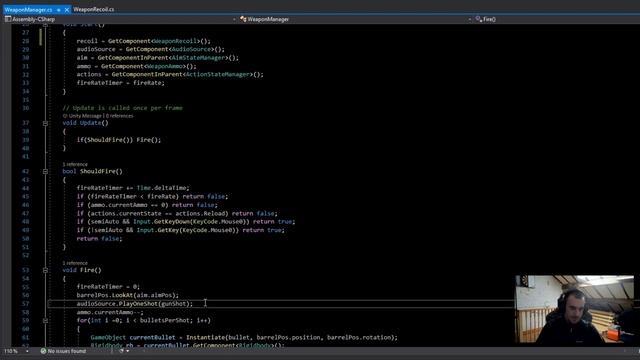This screenshot has height=360, width=640.
Task: Open the WeaponRecoil.cs tab
Action: pyautogui.click(x=93, y=9)
